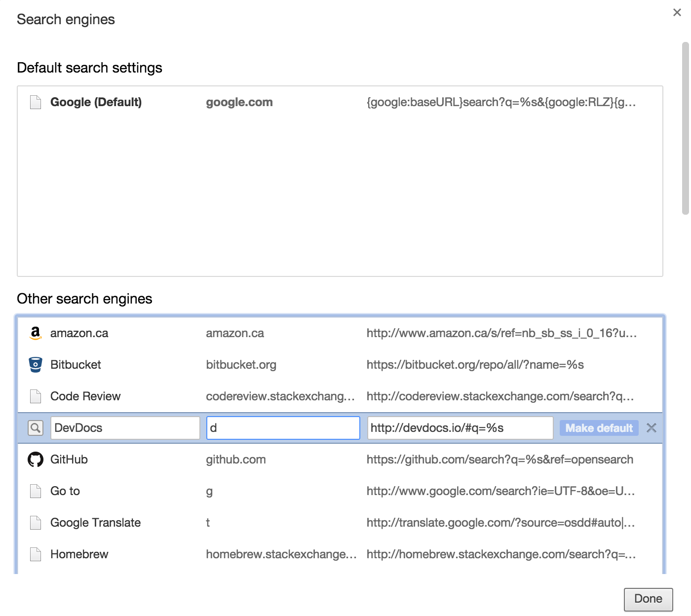The width and height of the screenshot is (691, 616).
Task: Click Make default for DevDocs
Action: tap(599, 428)
